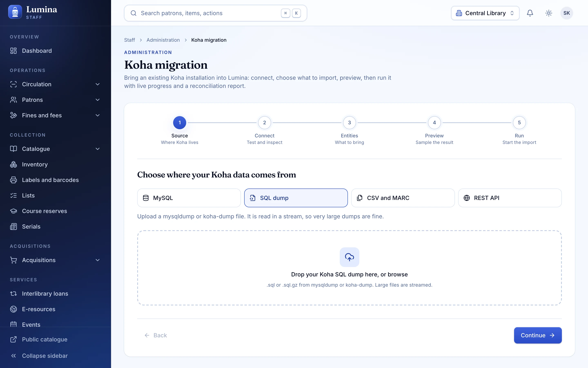Image resolution: width=588 pixels, height=368 pixels.
Task: Click the Collapse sidebar double chevron icon
Action: [x=13, y=356]
